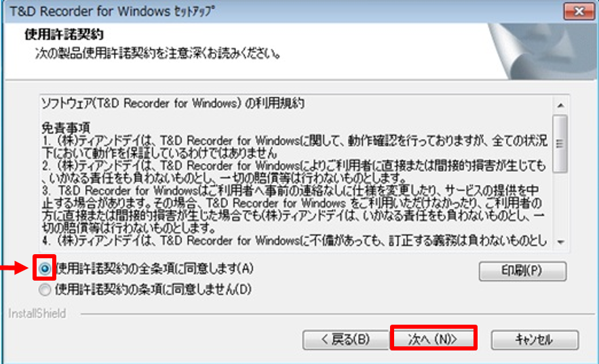Click the license scrollbar thumb
The height and width of the screenshot is (364, 599).
pos(560,144)
